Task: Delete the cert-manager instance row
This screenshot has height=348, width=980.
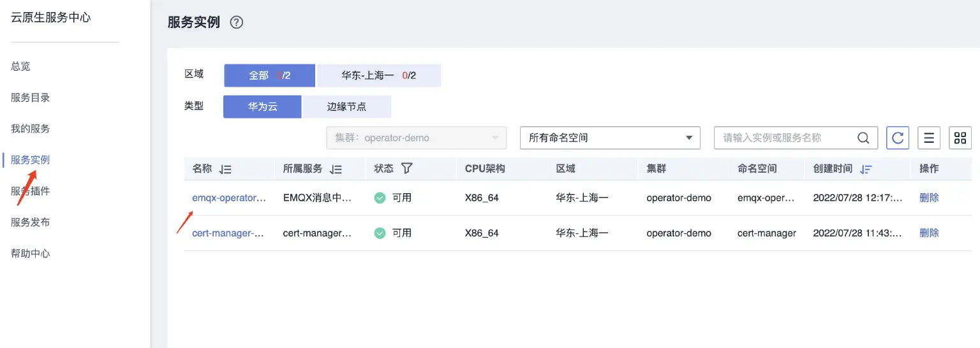Action: tap(929, 233)
